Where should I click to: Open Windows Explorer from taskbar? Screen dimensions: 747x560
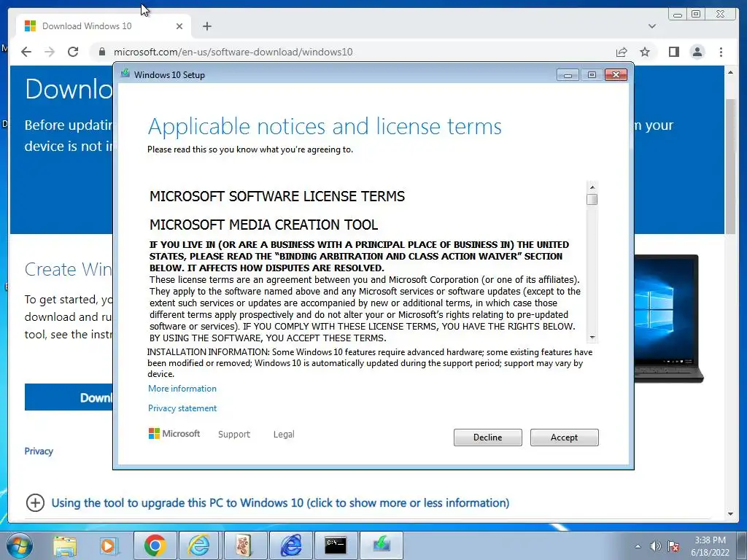tap(65, 545)
